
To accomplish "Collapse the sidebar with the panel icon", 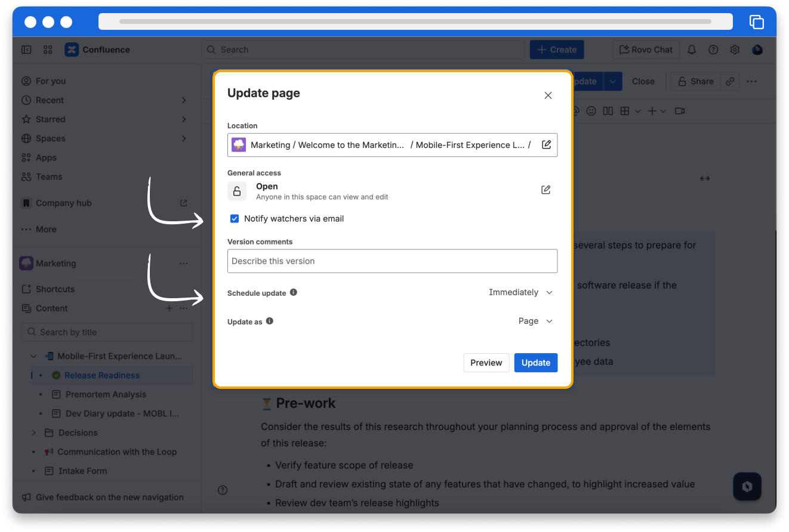I will [x=26, y=50].
